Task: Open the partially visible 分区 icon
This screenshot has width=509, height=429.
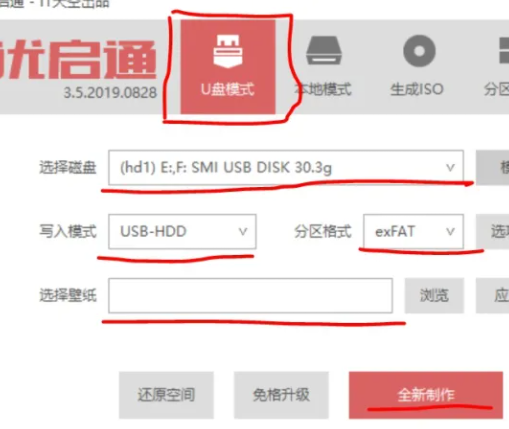Action: pos(504,50)
